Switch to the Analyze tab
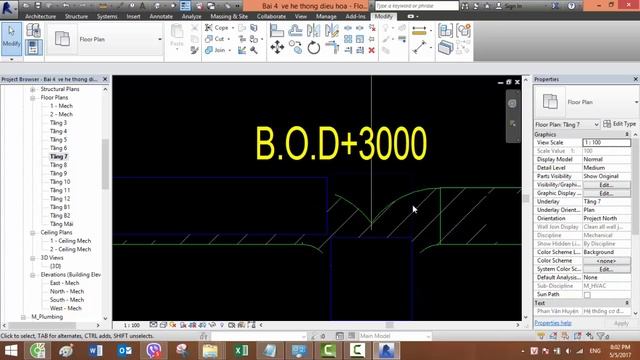 191,16
